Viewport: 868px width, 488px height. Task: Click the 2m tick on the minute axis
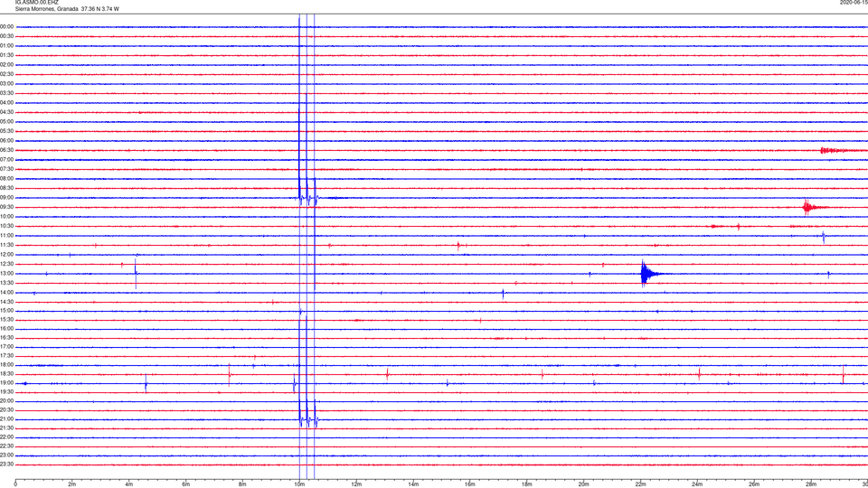pyautogui.click(x=72, y=484)
